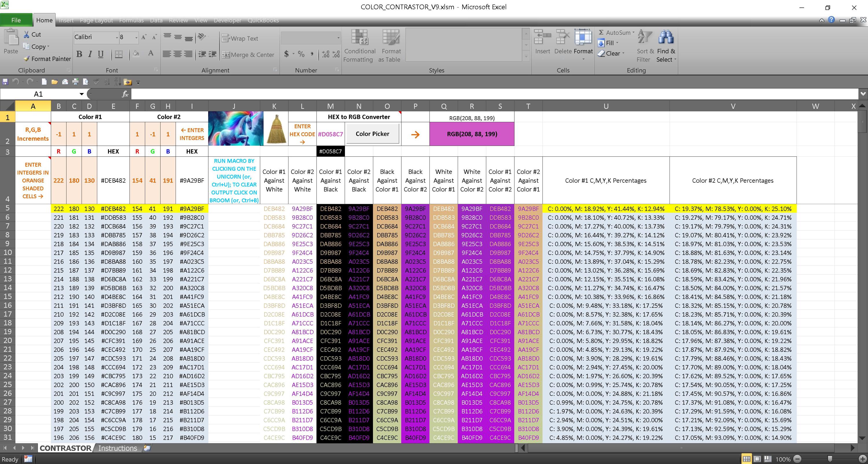Toggle Italic formatting
The width and height of the screenshot is (868, 464).
pyautogui.click(x=90, y=54)
